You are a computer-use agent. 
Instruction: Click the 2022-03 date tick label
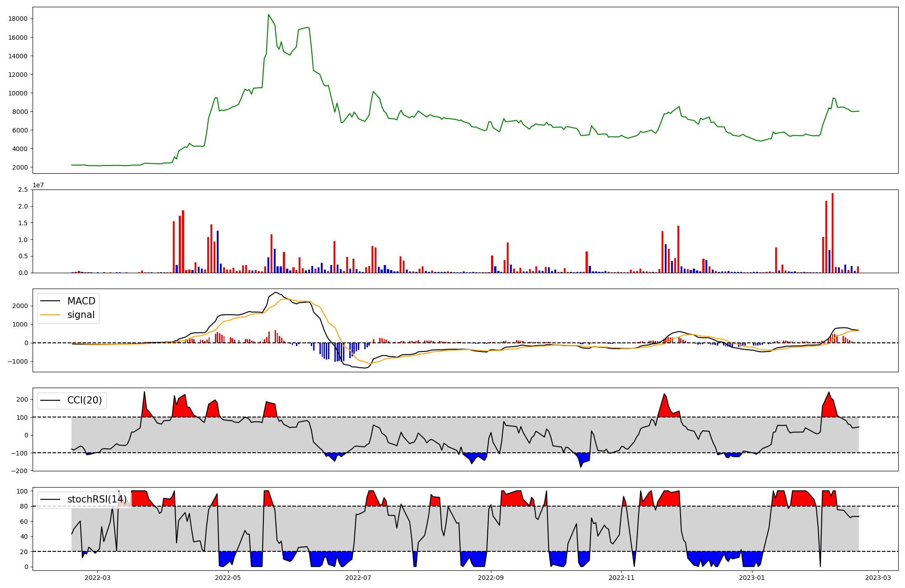coord(98,578)
